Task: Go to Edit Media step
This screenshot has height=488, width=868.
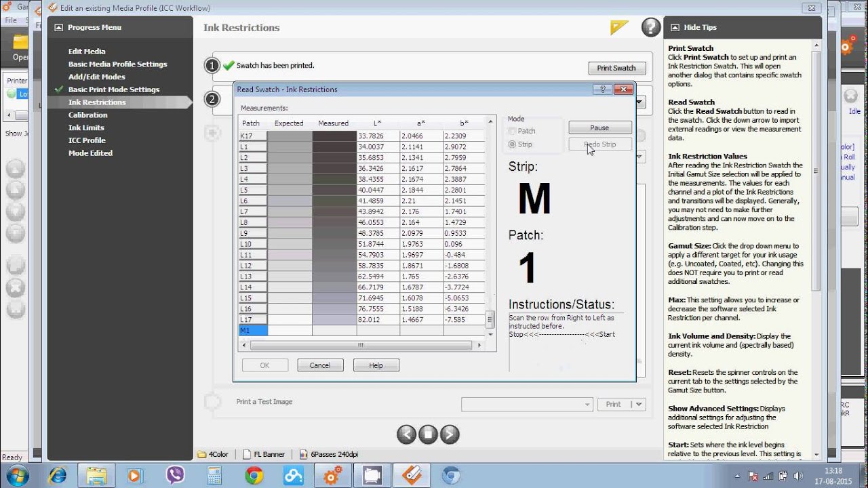Action: click(87, 52)
